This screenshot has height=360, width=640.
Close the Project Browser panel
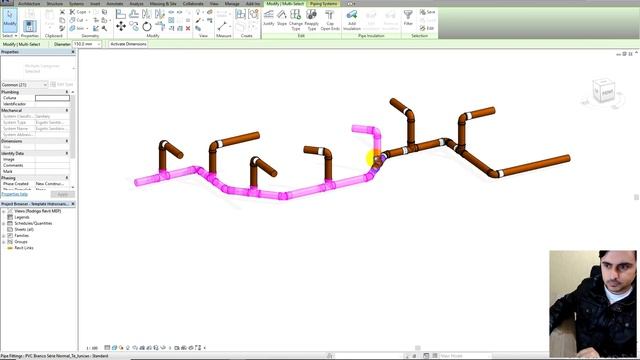point(73,204)
